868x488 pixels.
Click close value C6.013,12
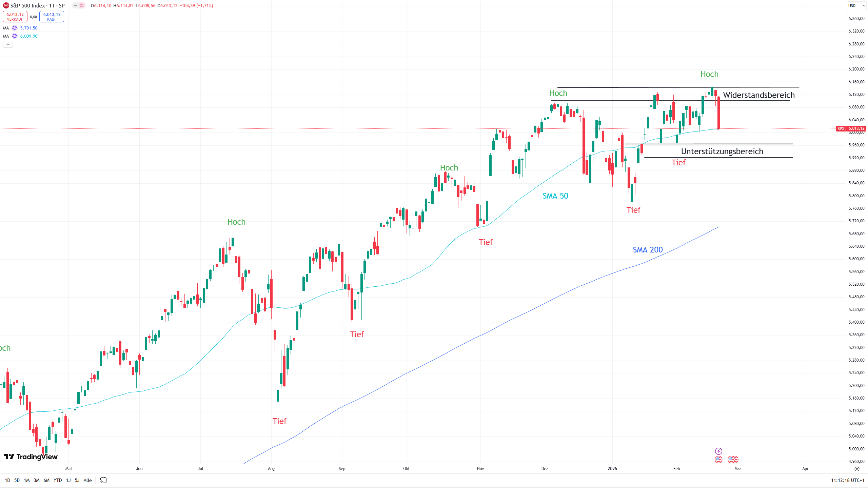click(167, 6)
